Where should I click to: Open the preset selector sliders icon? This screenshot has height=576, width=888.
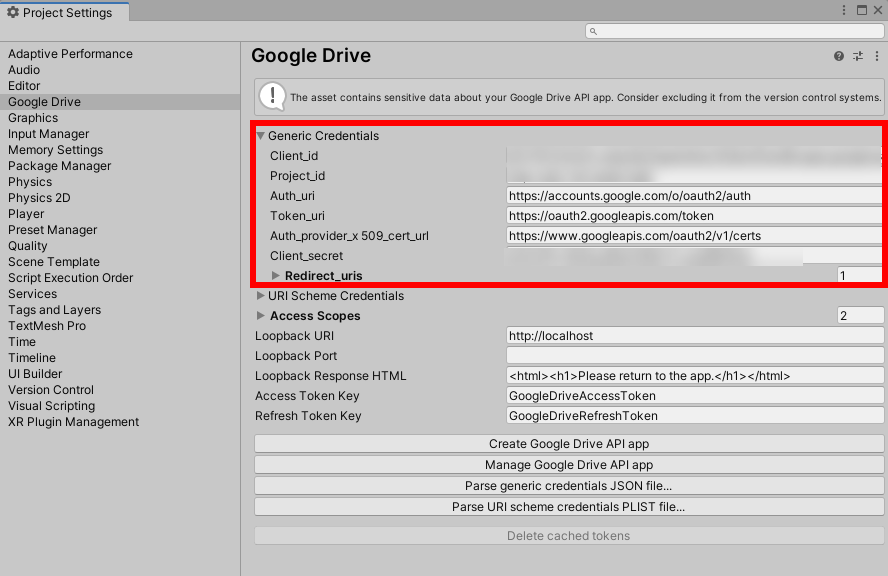(858, 56)
